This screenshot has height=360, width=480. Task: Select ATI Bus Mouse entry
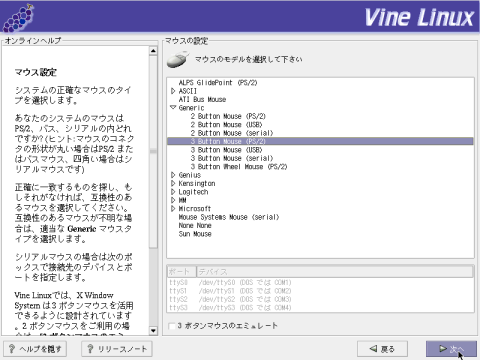[x=202, y=99]
